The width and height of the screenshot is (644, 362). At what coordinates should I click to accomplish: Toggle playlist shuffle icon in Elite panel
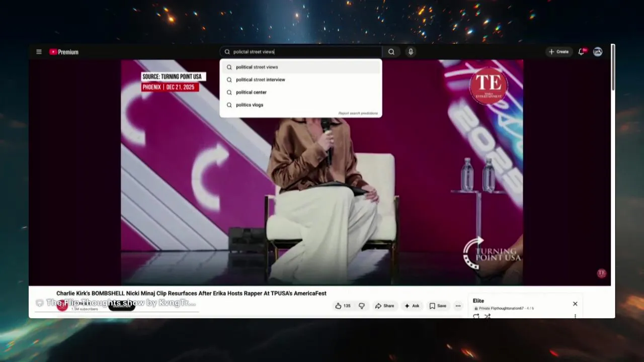[x=487, y=316]
